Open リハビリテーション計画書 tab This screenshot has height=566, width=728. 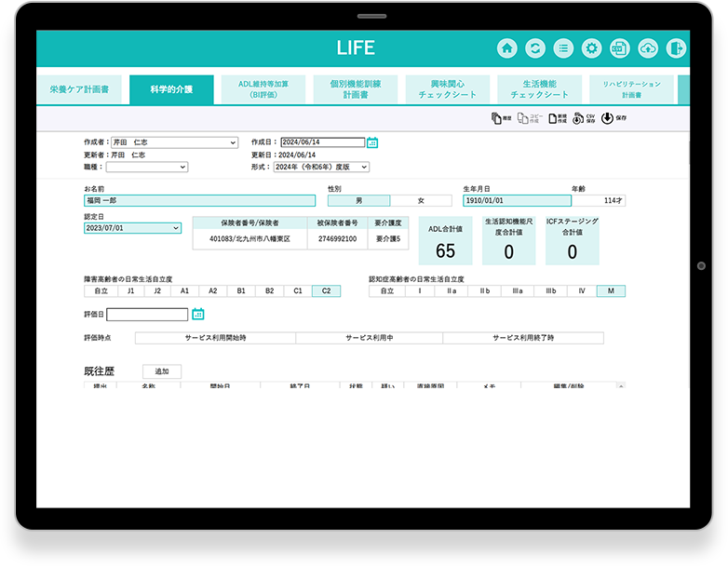point(631,89)
